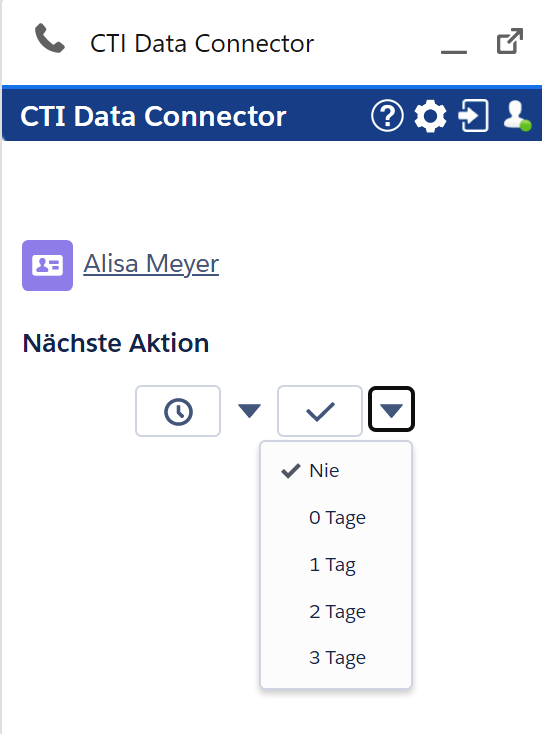Image resolution: width=542 pixels, height=734 pixels.
Task: Choose '0 Tage' from the list
Action: point(336,518)
